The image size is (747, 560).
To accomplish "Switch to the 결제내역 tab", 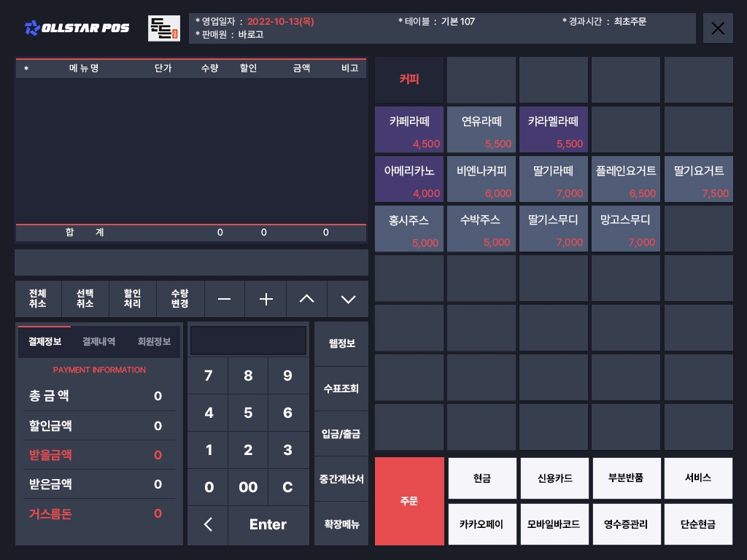I will (x=98, y=341).
